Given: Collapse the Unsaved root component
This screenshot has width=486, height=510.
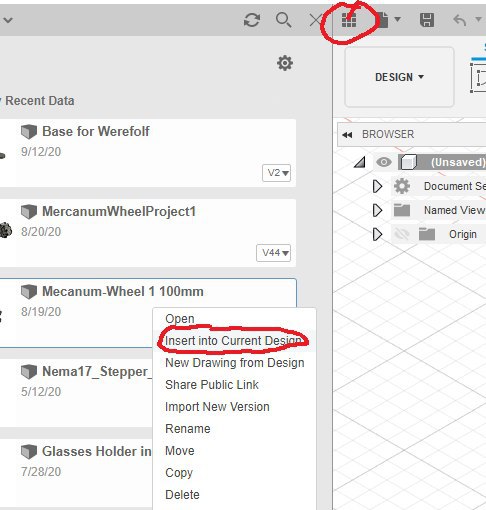Looking at the screenshot, I should pos(360,162).
